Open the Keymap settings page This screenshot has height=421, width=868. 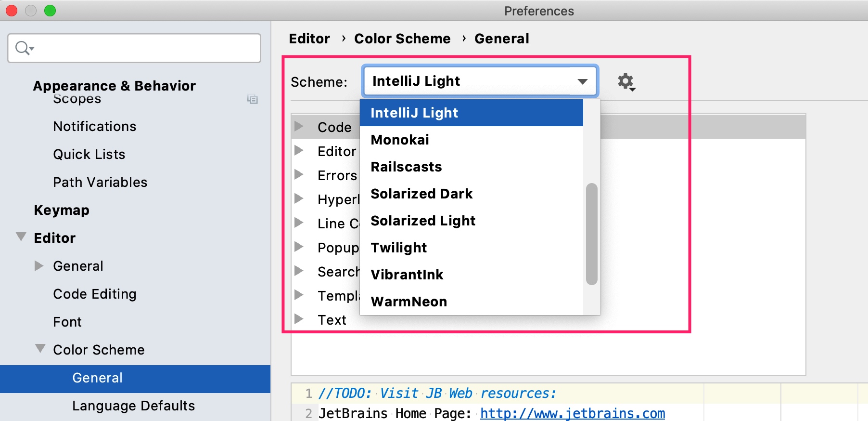[x=62, y=210]
